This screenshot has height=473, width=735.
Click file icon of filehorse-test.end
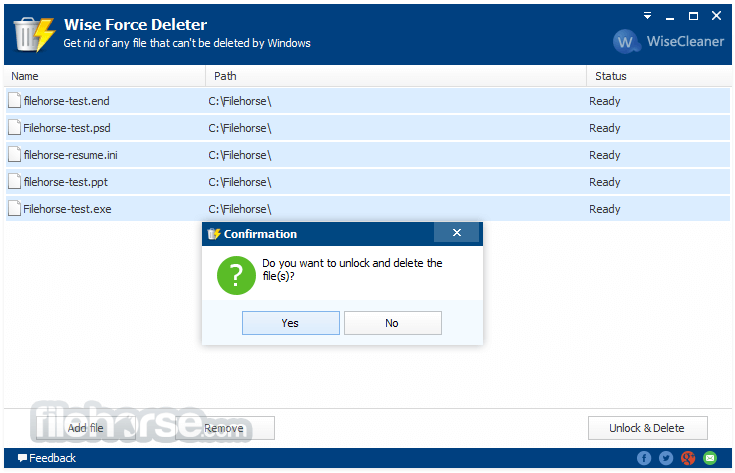pyautogui.click(x=15, y=100)
